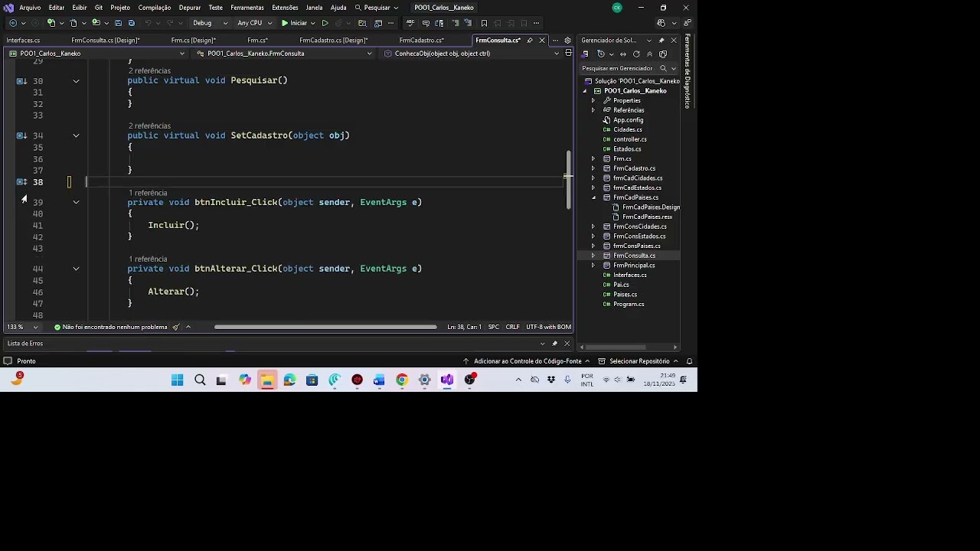Viewport: 980px width, 551px height.
Task: Select Paises.cs in Solution Explorer
Action: point(625,295)
